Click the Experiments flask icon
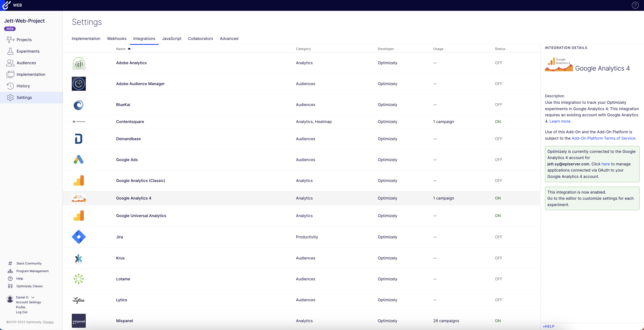 click(10, 51)
